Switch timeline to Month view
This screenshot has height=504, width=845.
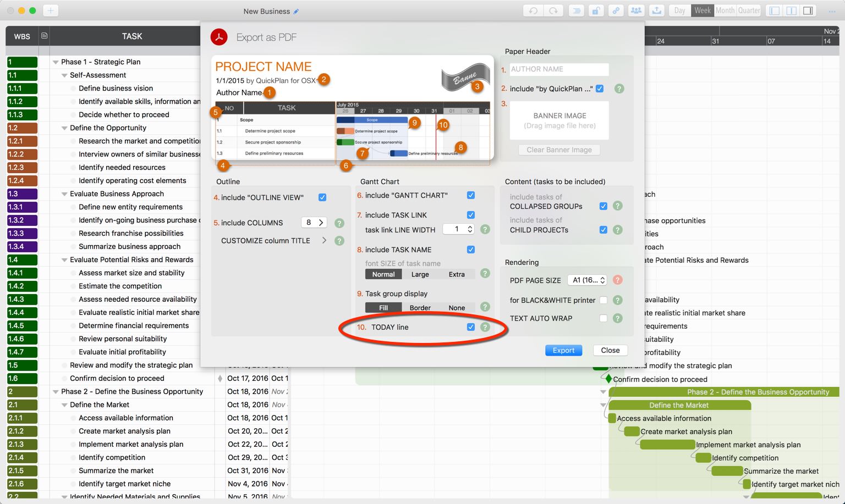point(725,10)
